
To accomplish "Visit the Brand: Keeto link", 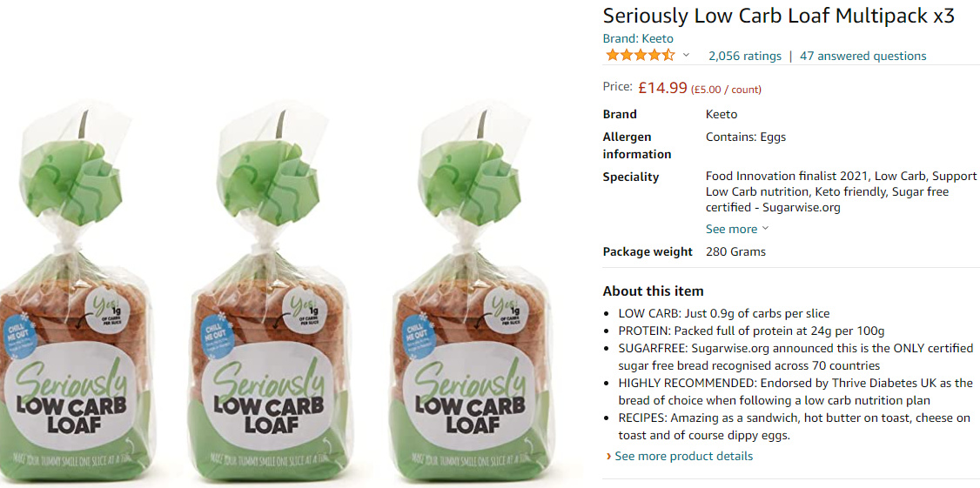I will (638, 38).
